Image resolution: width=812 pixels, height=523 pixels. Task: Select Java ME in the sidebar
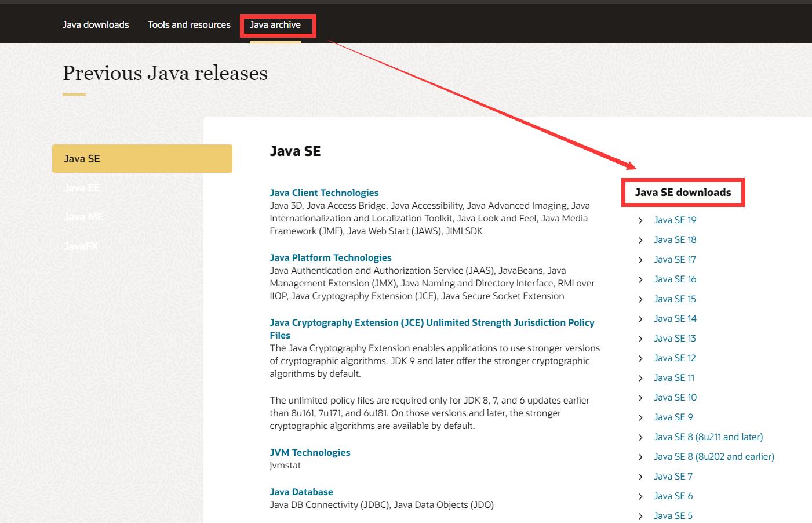coord(83,216)
